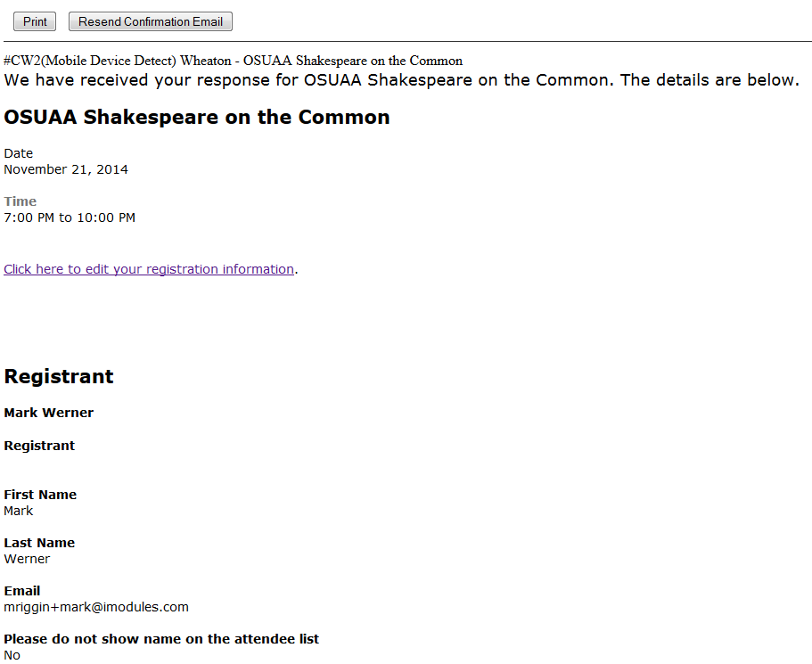
Task: Click the 'We have received your response' message
Action: (x=401, y=80)
